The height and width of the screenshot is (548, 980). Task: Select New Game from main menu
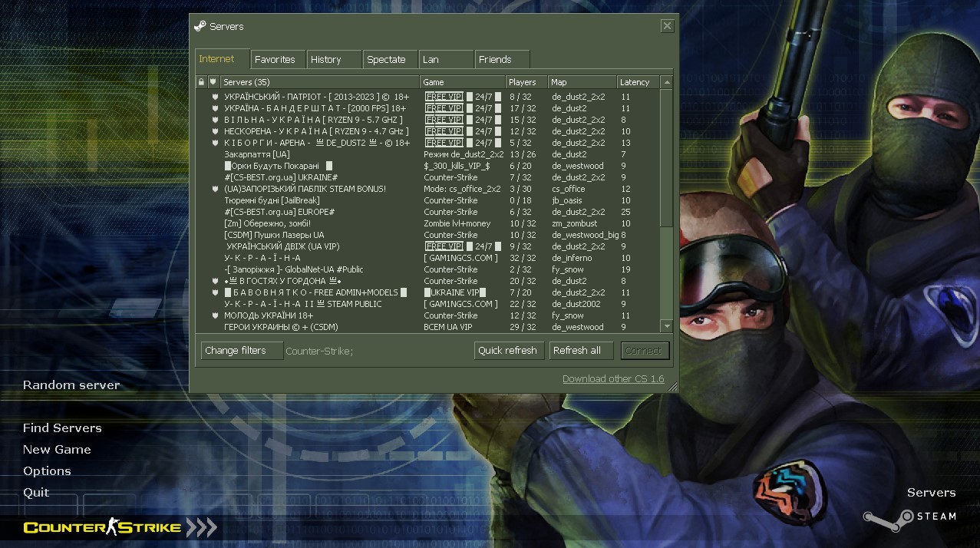(x=57, y=450)
